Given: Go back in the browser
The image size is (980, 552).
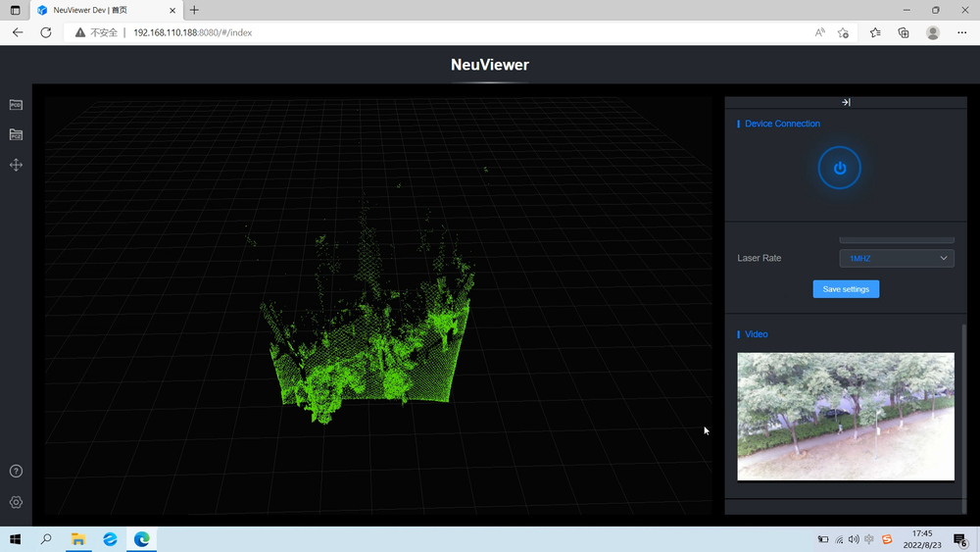Looking at the screenshot, I should coord(18,32).
